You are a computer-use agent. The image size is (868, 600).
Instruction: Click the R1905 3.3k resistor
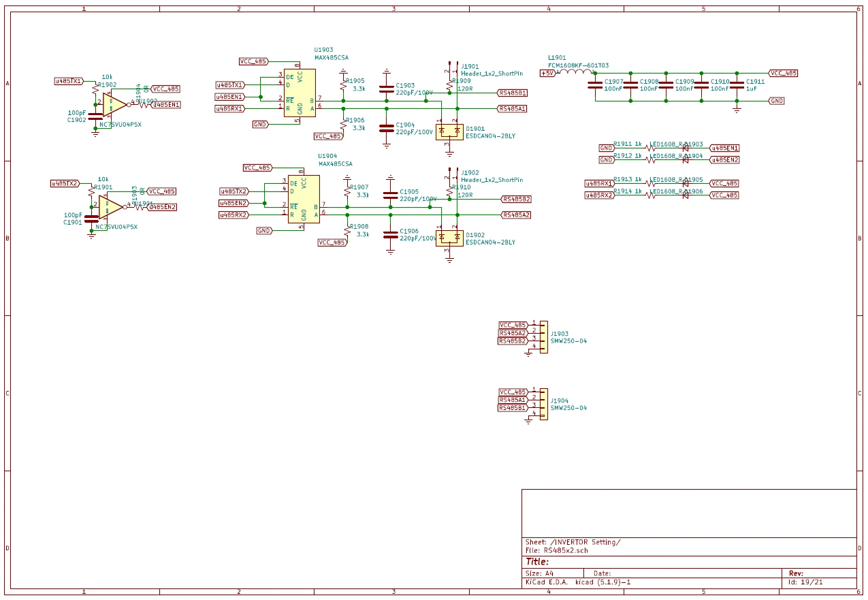(343, 85)
